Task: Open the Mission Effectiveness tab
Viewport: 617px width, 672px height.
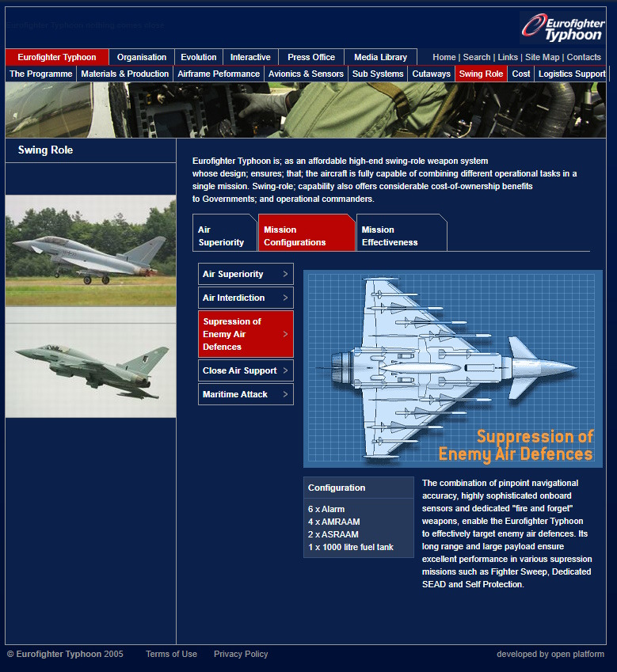Action: 402,233
